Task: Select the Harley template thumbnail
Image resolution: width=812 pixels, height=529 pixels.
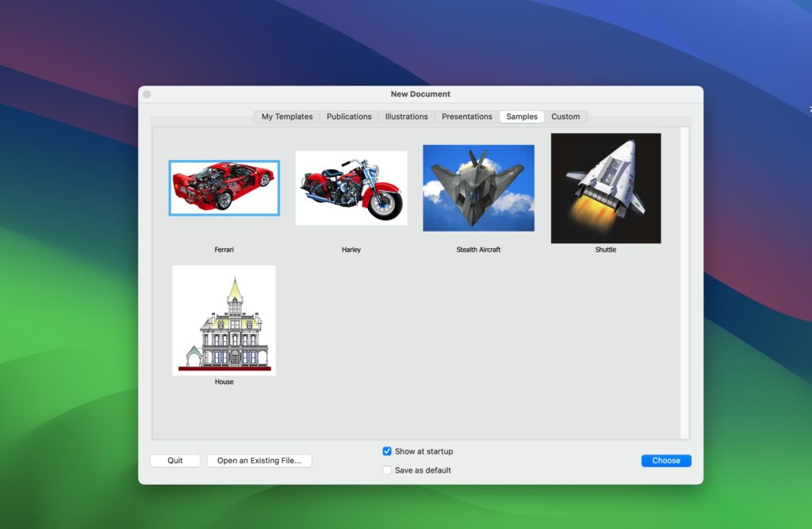Action: (351, 187)
